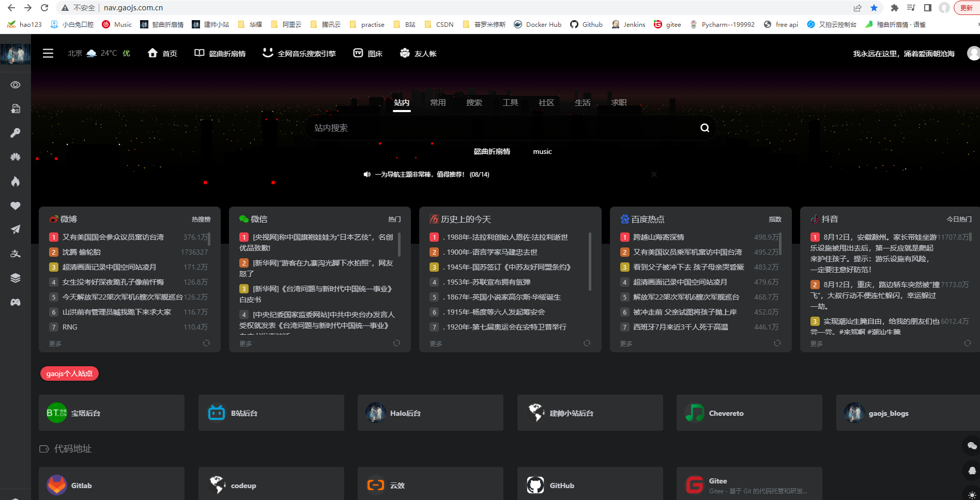Open the Jenkins bookmark in bookmarks bar
This screenshot has height=500, width=980.
pyautogui.click(x=628, y=24)
